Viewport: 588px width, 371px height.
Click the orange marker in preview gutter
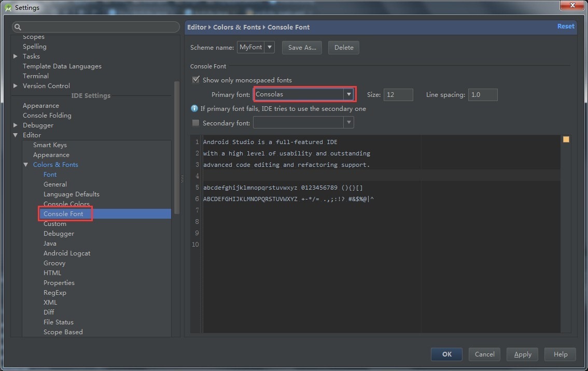[x=566, y=139]
